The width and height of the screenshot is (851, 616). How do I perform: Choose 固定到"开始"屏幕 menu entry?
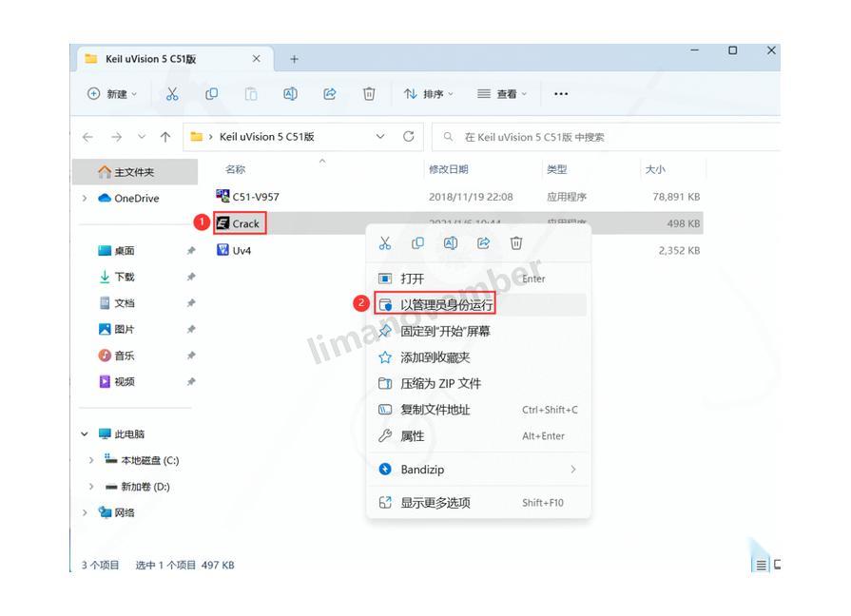click(478, 331)
